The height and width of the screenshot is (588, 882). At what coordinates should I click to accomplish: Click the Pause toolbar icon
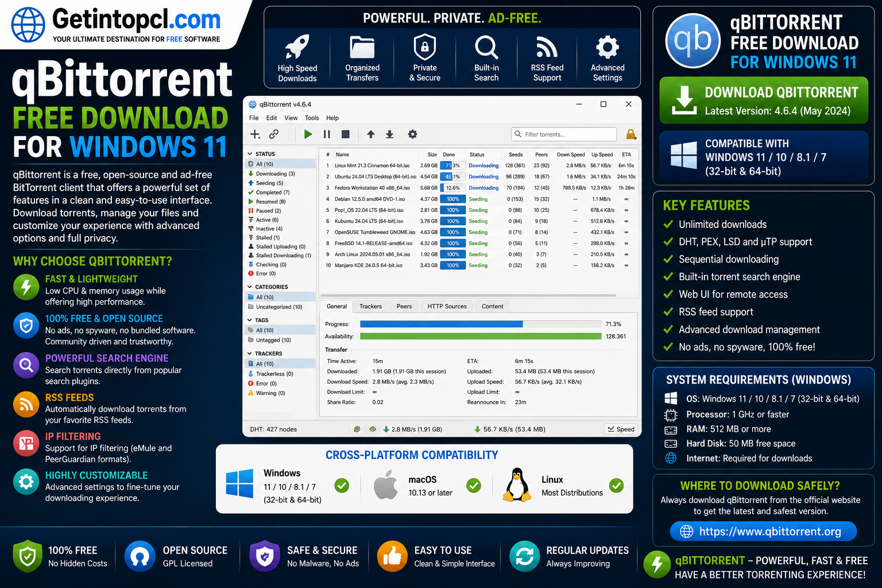pyautogui.click(x=327, y=134)
